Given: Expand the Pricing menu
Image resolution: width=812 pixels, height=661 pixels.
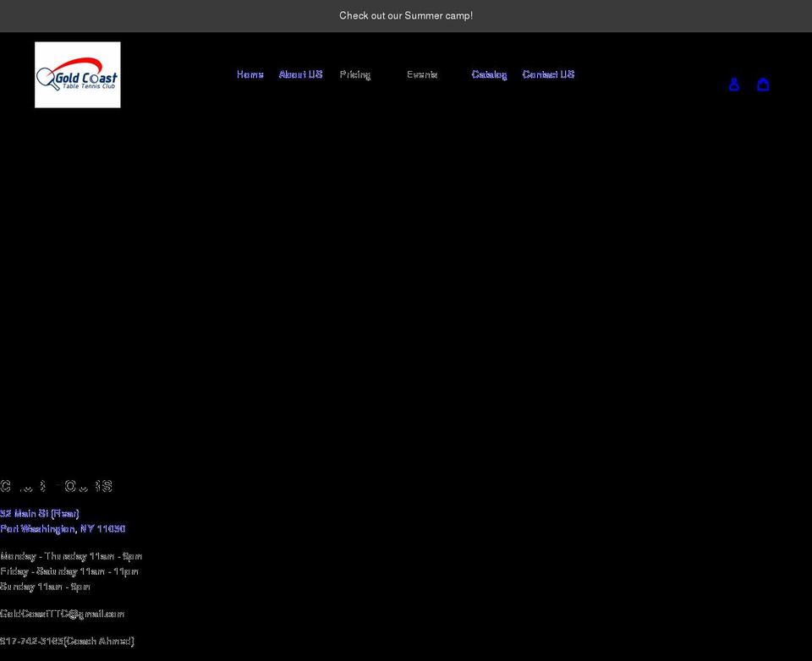Looking at the screenshot, I should (x=355, y=74).
